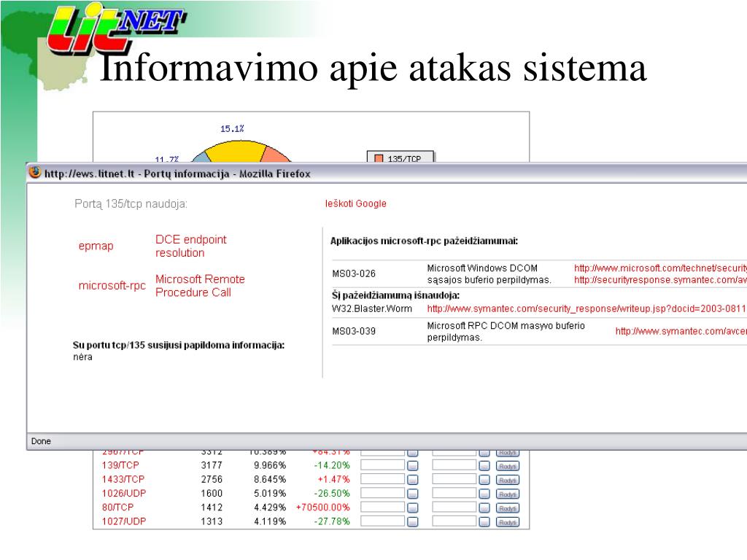Open securityresponse.symantec.com link for MS03-026
The height and width of the screenshot is (560, 747).
point(660,280)
